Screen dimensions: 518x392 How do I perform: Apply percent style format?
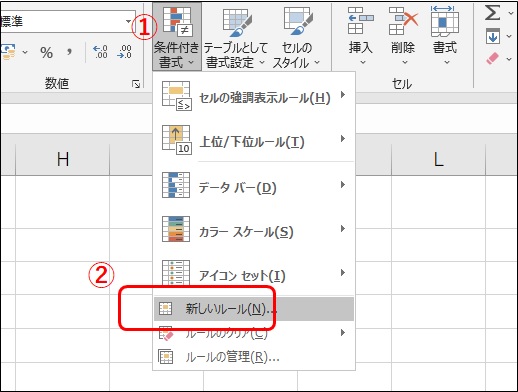tap(47, 53)
